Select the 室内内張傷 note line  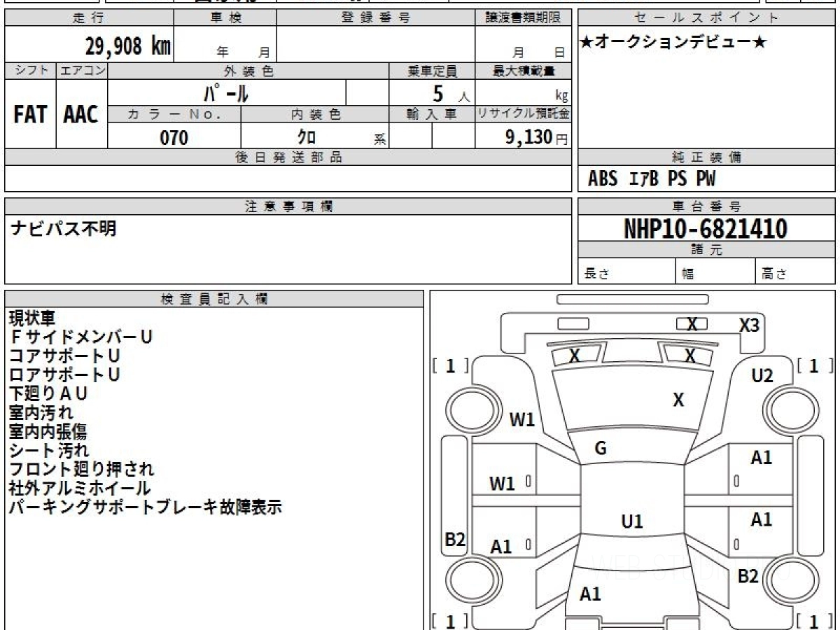click(x=48, y=431)
